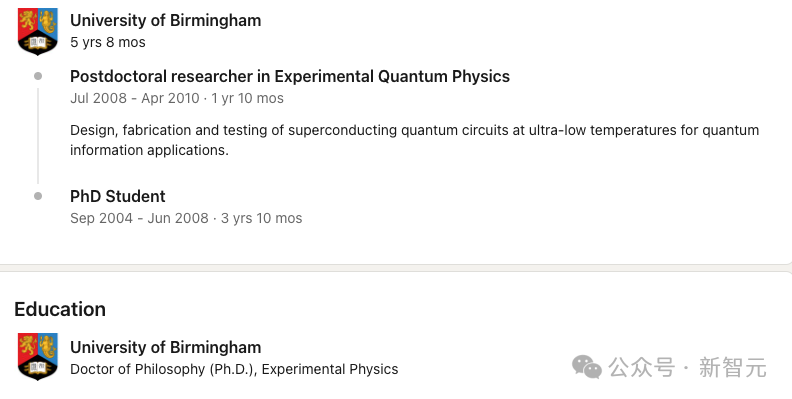Click the 5 yrs 8 mos duration text
The width and height of the screenshot is (792, 399).
[108, 42]
